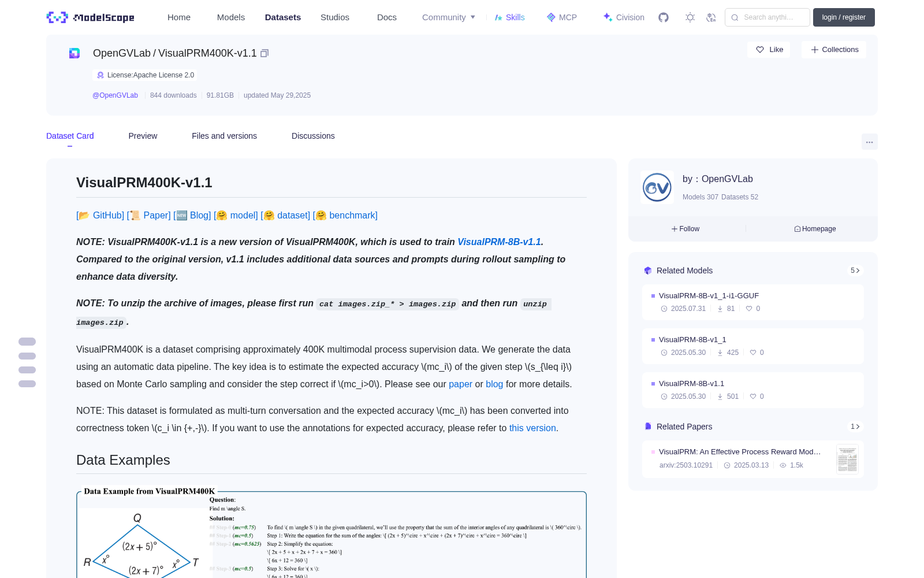
Task: Open the Docs menu item
Action: (387, 17)
